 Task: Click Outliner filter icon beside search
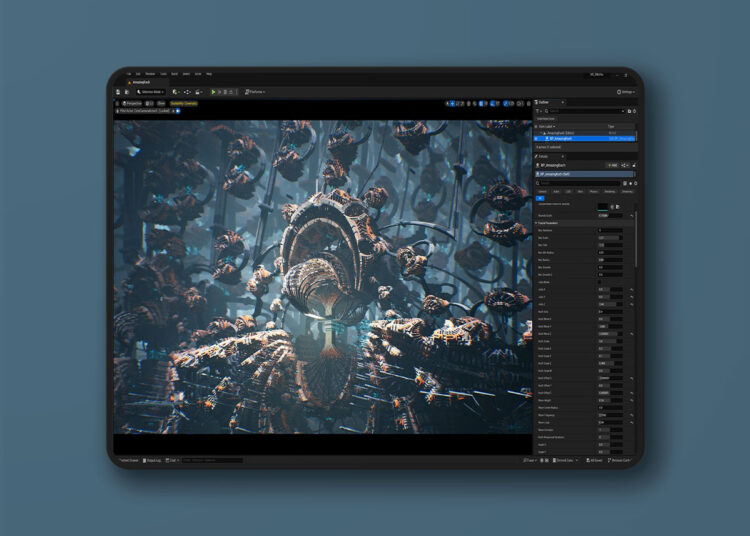tap(539, 111)
